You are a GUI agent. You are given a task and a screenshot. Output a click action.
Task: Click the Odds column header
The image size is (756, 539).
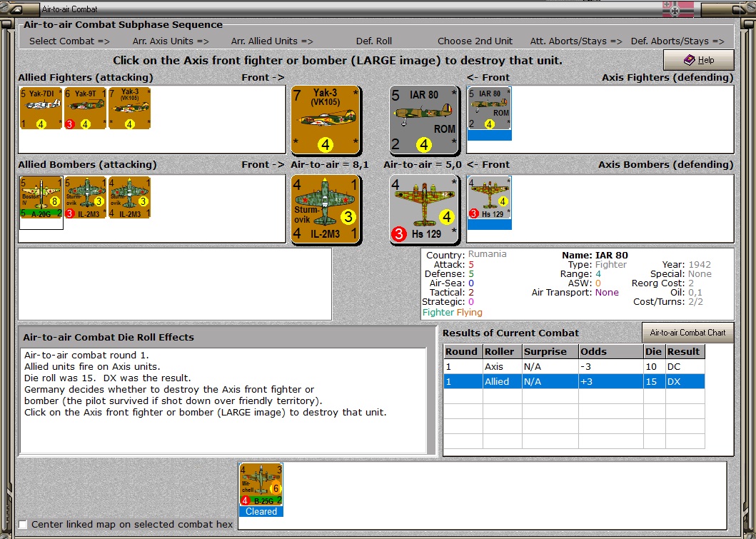[x=611, y=351]
